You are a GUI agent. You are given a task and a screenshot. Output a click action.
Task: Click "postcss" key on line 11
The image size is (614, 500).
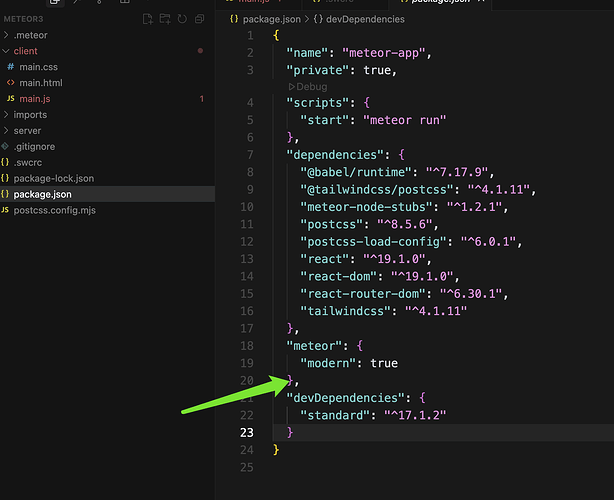point(331,224)
